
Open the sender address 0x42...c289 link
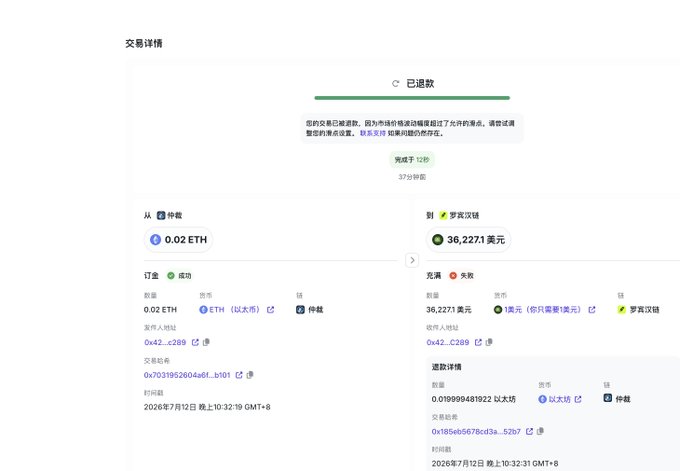click(x=165, y=342)
